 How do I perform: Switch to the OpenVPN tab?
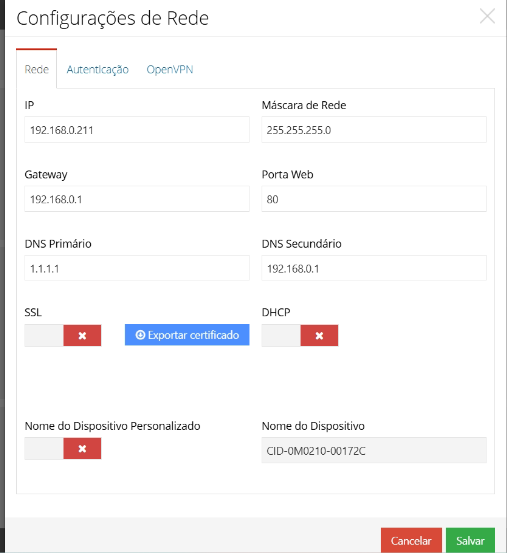170,69
